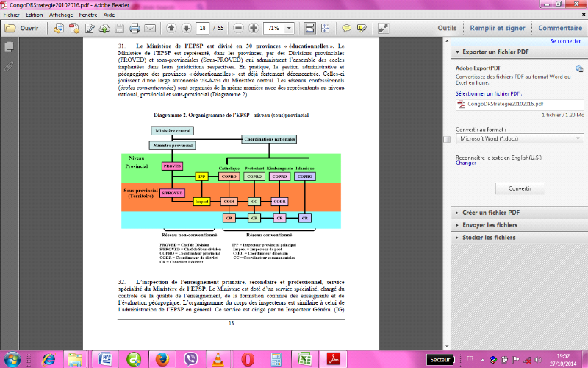Go to the previous page arrow
588x368 pixels.
click(x=171, y=28)
